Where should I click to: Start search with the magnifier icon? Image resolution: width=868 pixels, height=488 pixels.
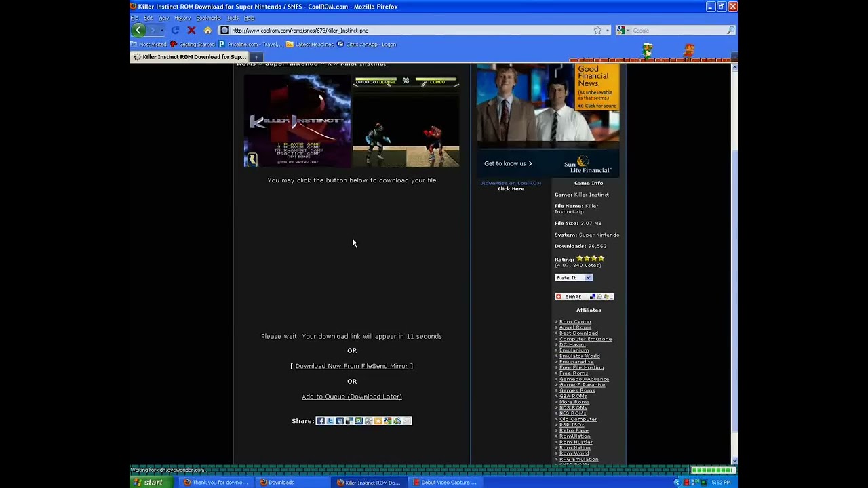click(730, 30)
